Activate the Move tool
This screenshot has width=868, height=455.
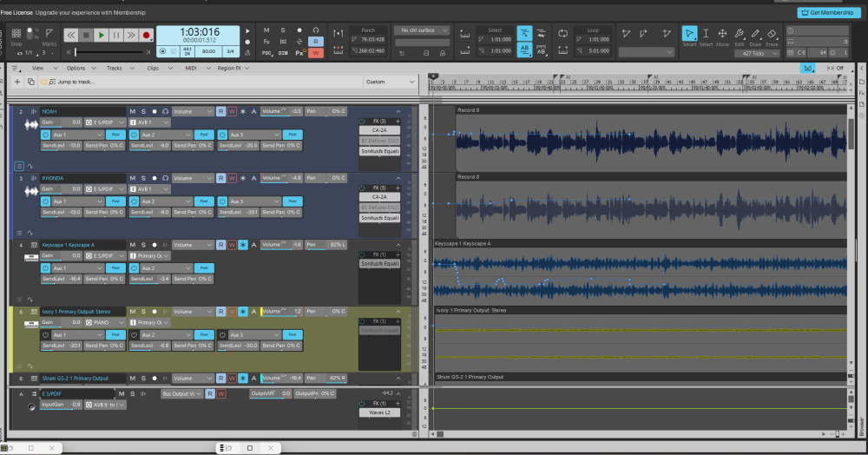(x=722, y=34)
